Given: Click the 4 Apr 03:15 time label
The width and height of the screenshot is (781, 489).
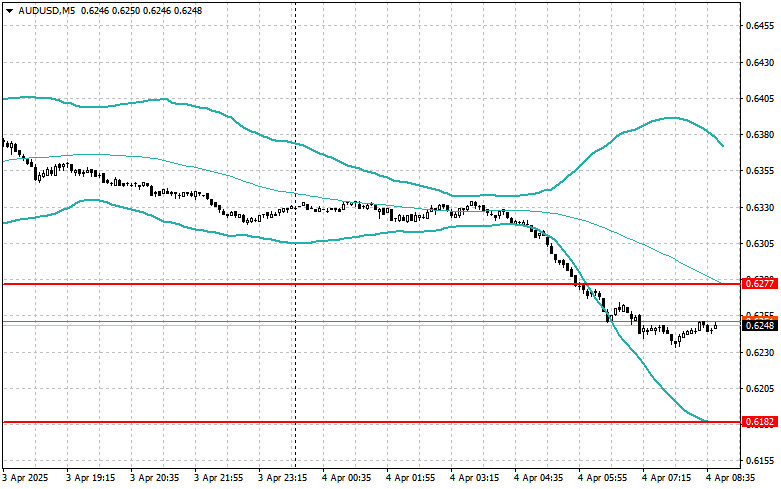Looking at the screenshot, I should coord(475,478).
